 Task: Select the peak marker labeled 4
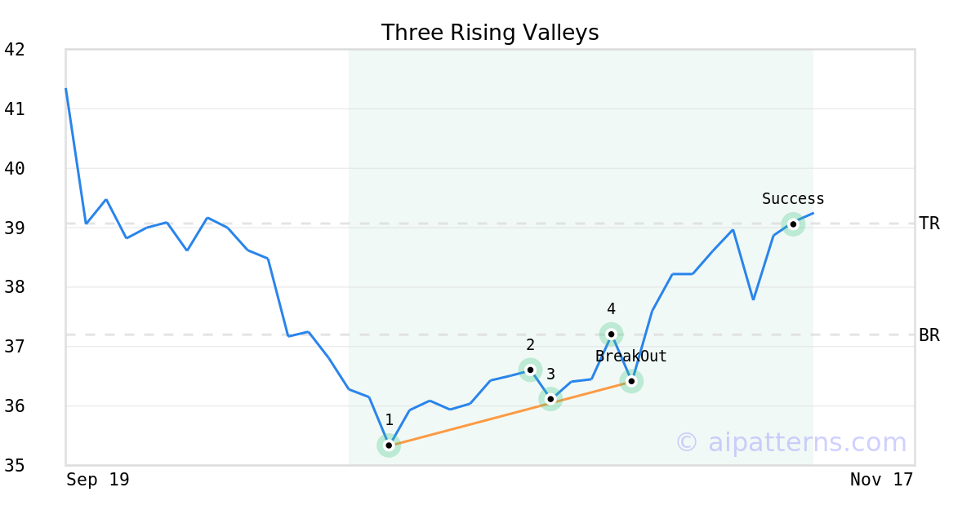click(x=611, y=334)
